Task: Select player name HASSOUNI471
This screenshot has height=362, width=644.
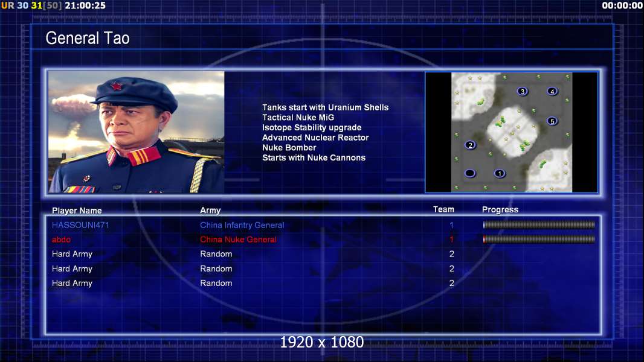Action: tap(80, 225)
